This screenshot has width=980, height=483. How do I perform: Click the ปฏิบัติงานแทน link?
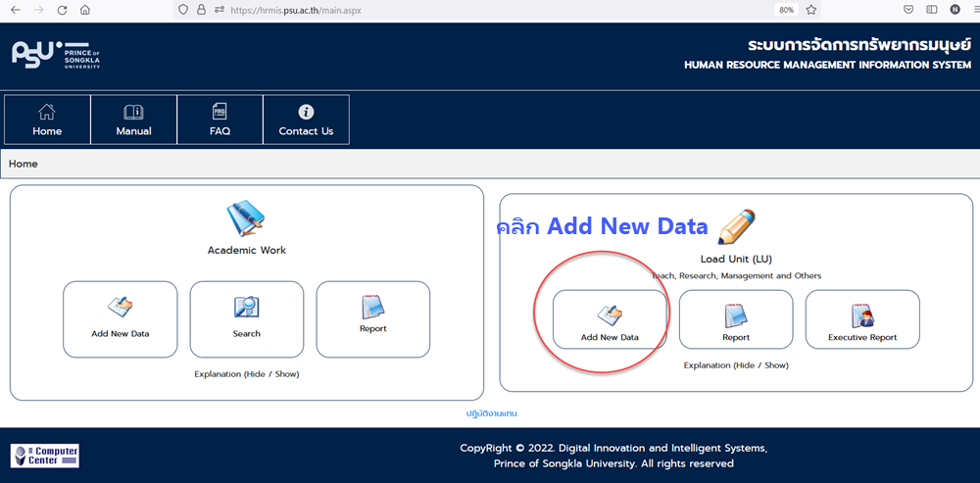click(491, 413)
